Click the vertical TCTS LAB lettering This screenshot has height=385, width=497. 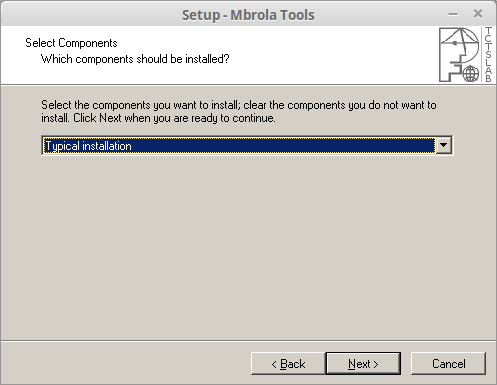[488, 55]
